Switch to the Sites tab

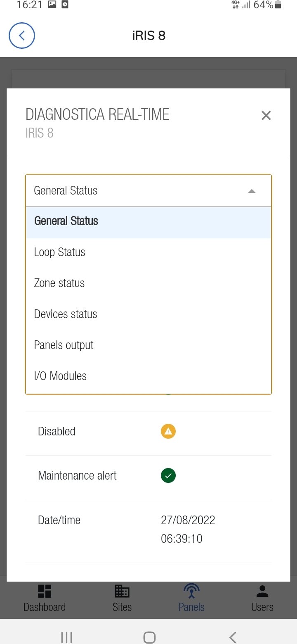[122, 598]
